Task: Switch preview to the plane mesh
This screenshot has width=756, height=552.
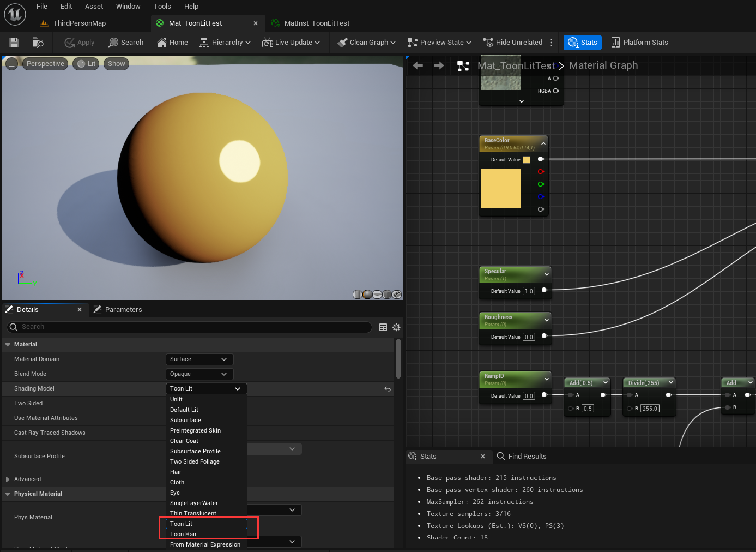Action: pyautogui.click(x=377, y=294)
